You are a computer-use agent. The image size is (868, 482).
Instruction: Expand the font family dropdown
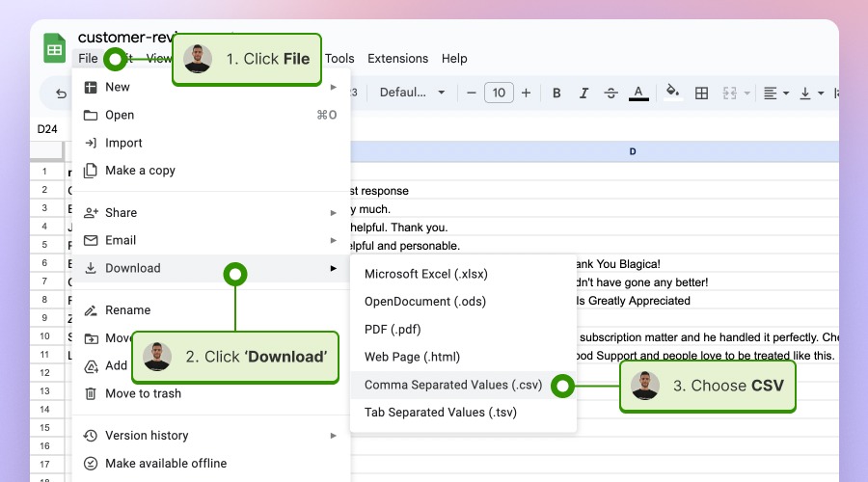point(412,94)
